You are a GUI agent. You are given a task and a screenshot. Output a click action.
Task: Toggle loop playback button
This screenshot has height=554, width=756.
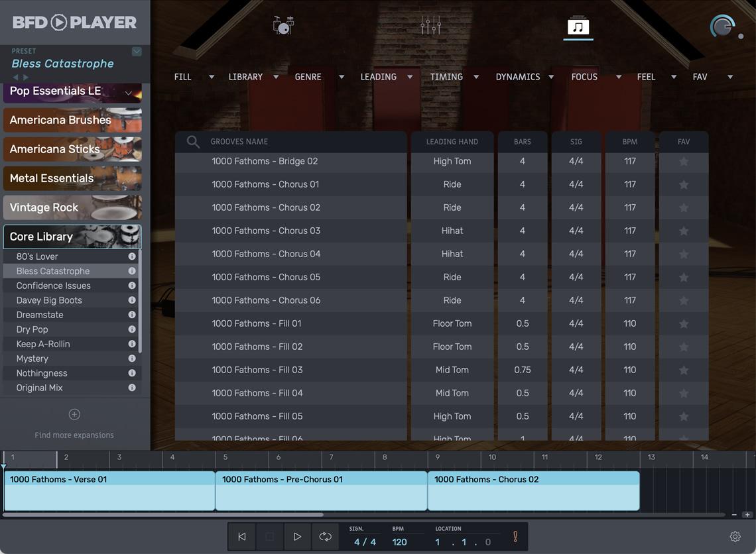(325, 536)
